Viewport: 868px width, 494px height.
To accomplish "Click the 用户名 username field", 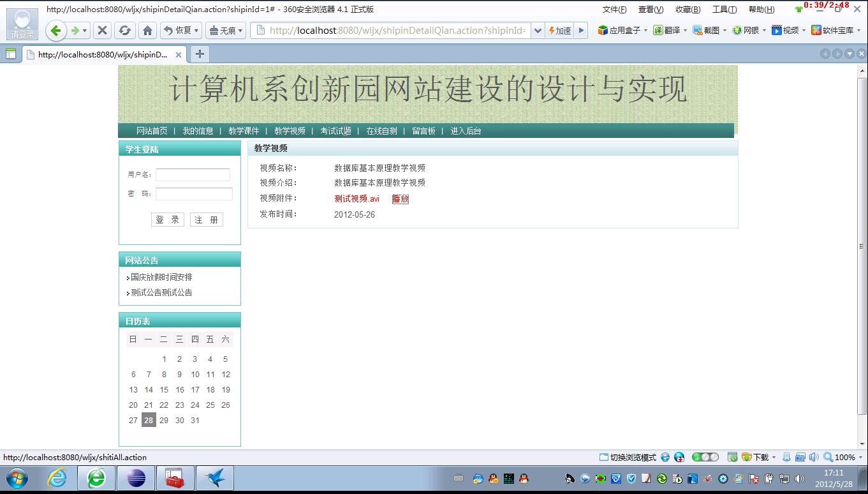I will coord(193,175).
